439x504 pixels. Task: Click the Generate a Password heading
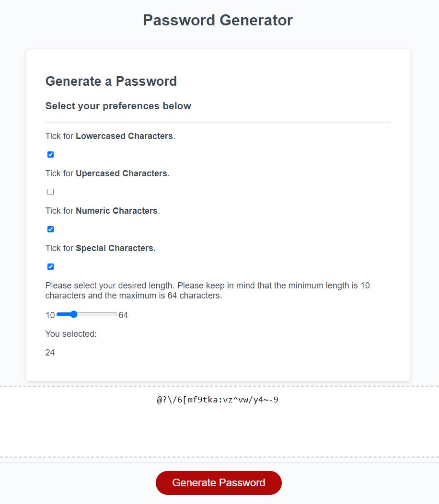[111, 81]
